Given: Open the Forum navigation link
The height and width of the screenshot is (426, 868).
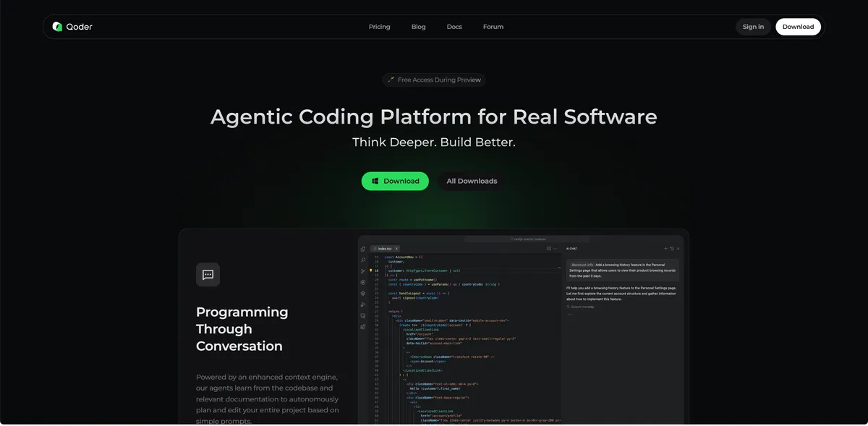Looking at the screenshot, I should [x=493, y=27].
